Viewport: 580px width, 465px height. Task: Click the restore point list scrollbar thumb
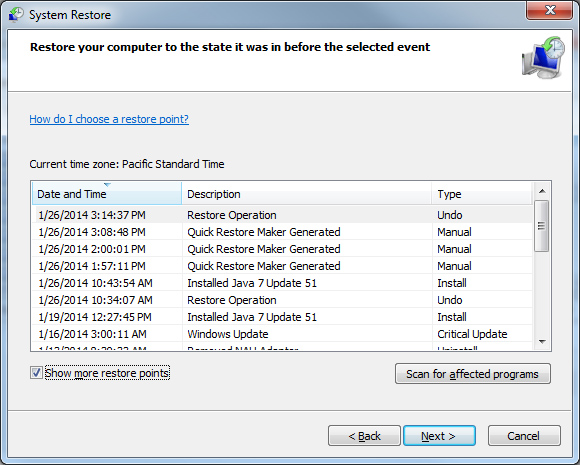(542, 226)
